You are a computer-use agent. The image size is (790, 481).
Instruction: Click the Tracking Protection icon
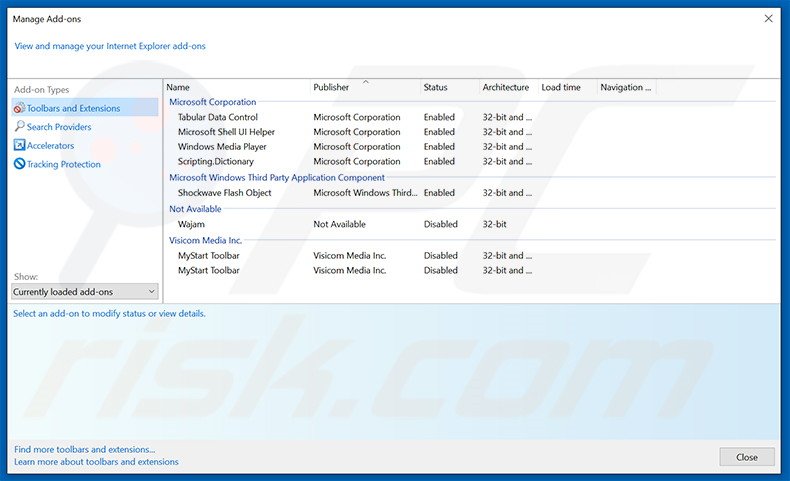pos(19,164)
